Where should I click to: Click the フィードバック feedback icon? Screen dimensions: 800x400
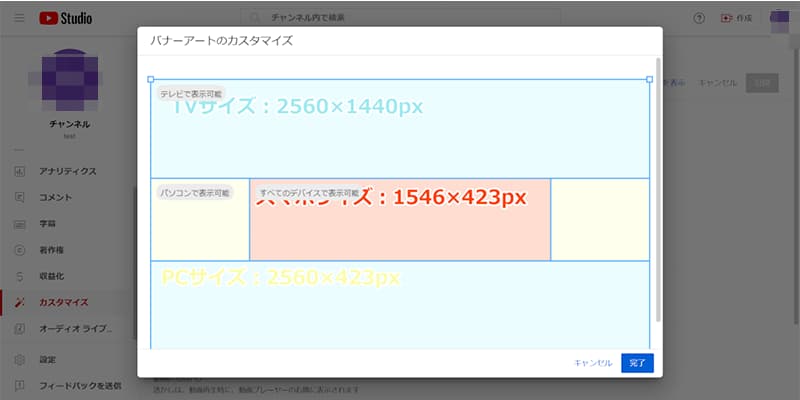19,385
